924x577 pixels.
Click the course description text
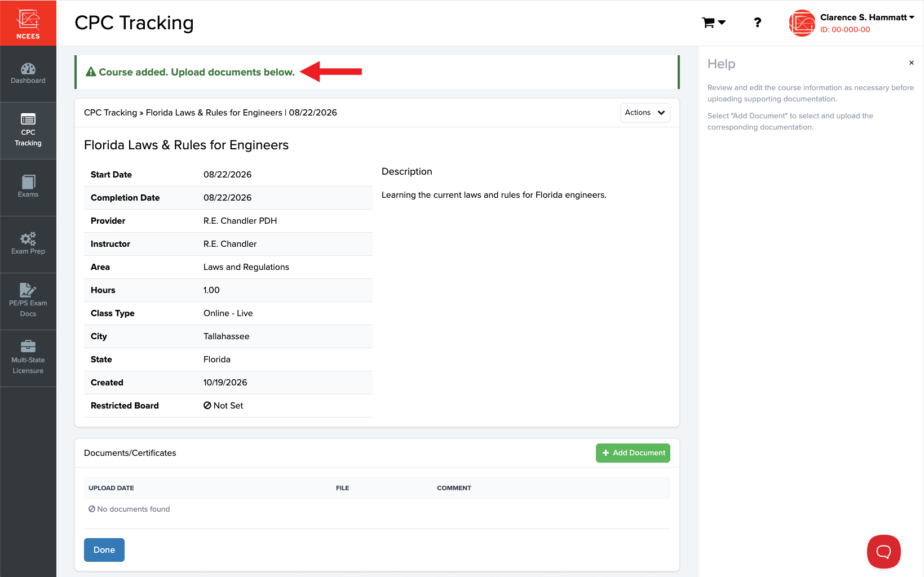pyautogui.click(x=494, y=195)
